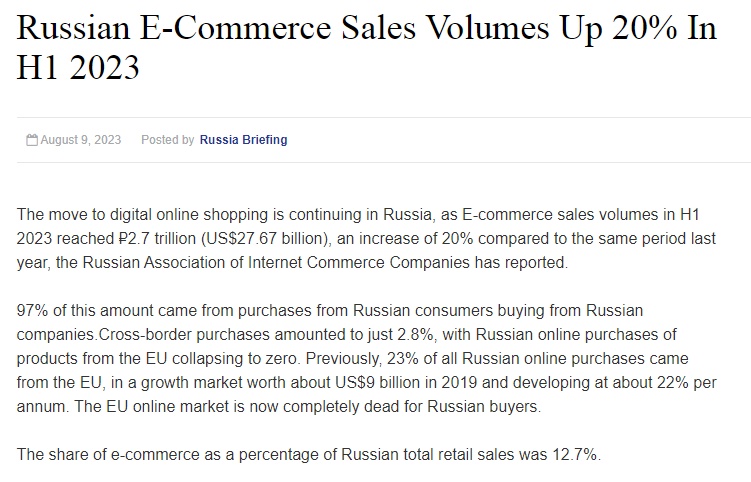Click 'Russian Association of Internet Commerce Companies' text
The width and height of the screenshot is (751, 482).
tap(276, 263)
